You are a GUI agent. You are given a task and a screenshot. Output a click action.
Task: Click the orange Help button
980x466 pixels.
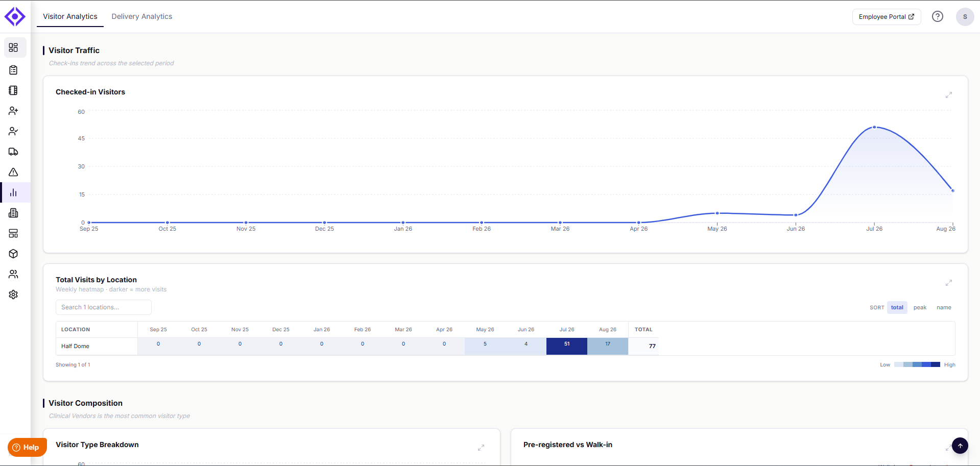tap(27, 447)
